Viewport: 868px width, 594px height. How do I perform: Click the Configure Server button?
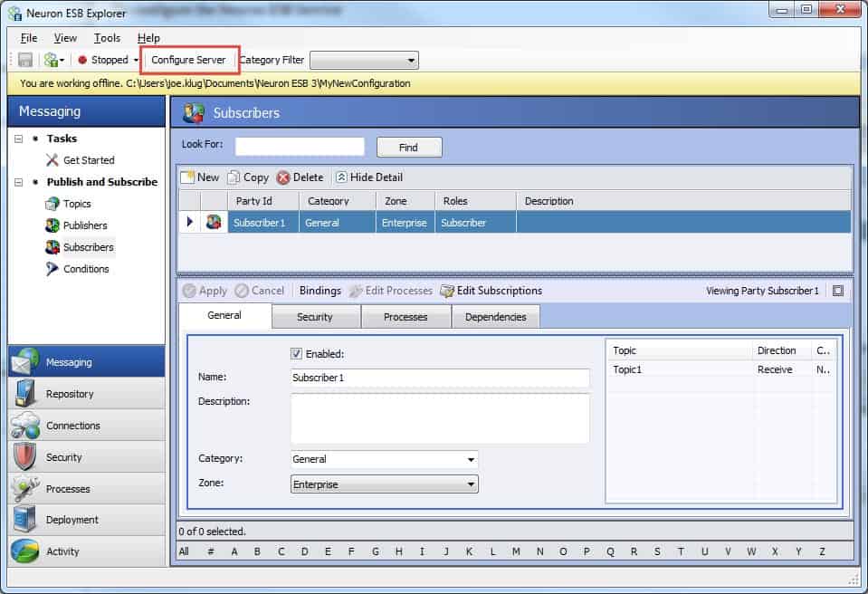[x=189, y=60]
